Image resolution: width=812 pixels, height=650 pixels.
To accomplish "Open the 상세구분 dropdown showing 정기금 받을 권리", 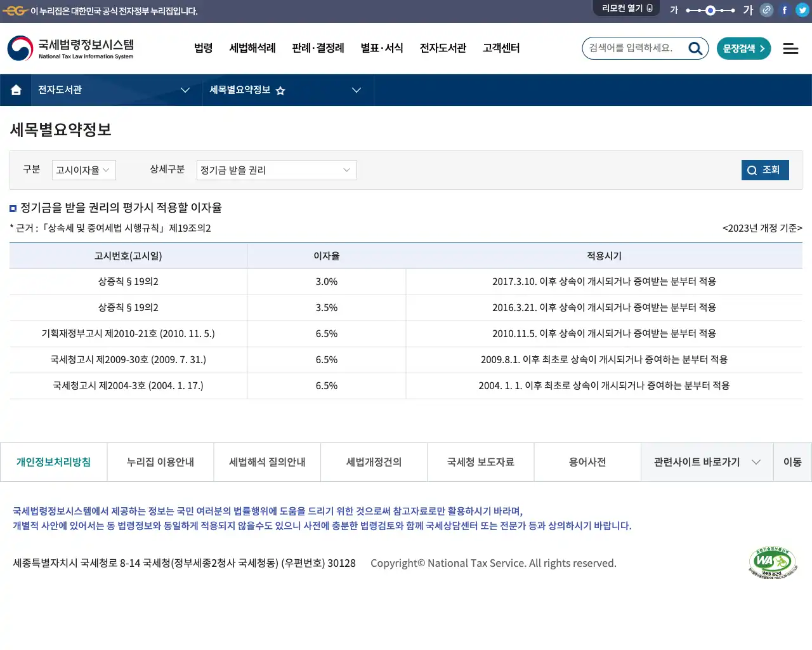I will click(x=277, y=170).
